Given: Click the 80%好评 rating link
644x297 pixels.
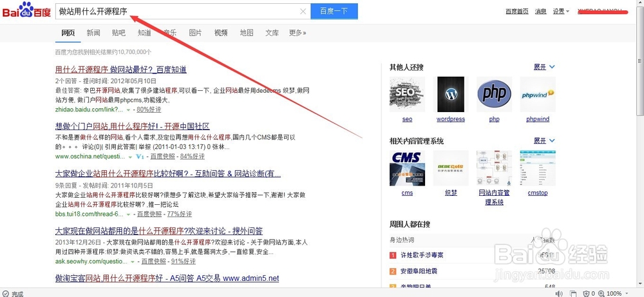Looking at the screenshot, I should coord(149,110).
